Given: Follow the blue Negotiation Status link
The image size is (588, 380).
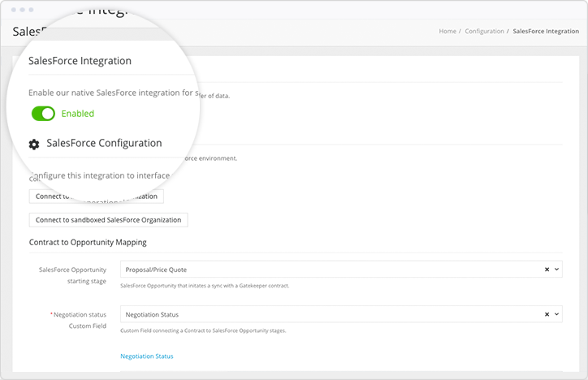Looking at the screenshot, I should (x=147, y=356).
